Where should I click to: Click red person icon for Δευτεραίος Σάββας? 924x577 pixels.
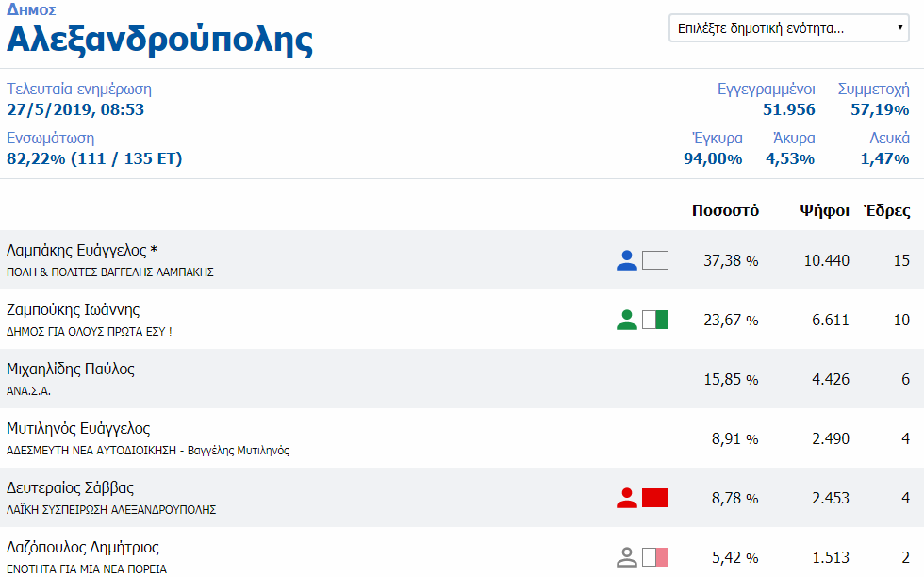coord(627,498)
